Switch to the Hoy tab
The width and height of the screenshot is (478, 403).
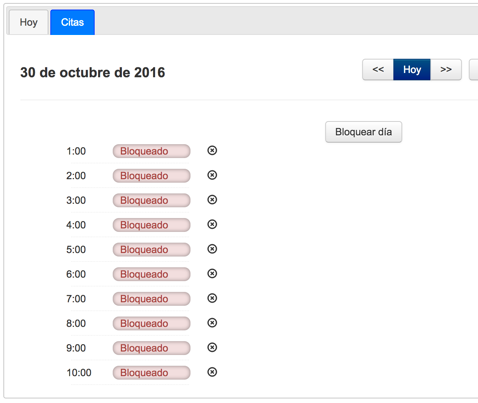[x=29, y=22]
